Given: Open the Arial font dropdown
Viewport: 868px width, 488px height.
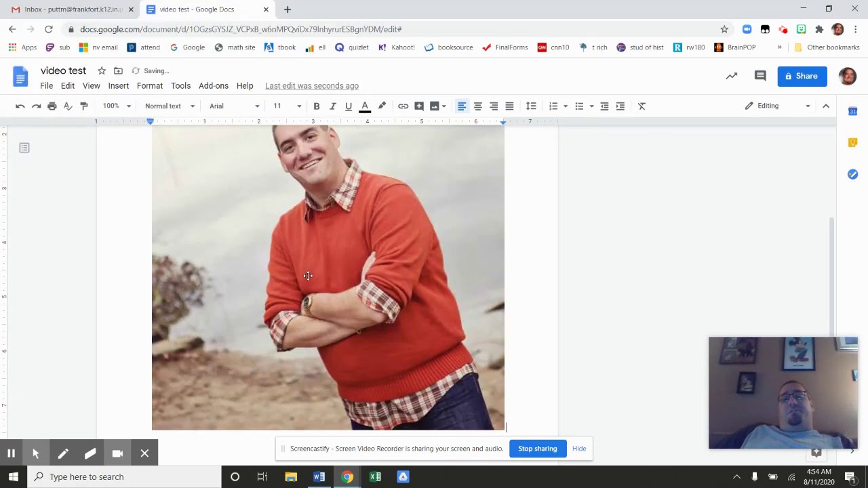Looking at the screenshot, I should coord(234,106).
